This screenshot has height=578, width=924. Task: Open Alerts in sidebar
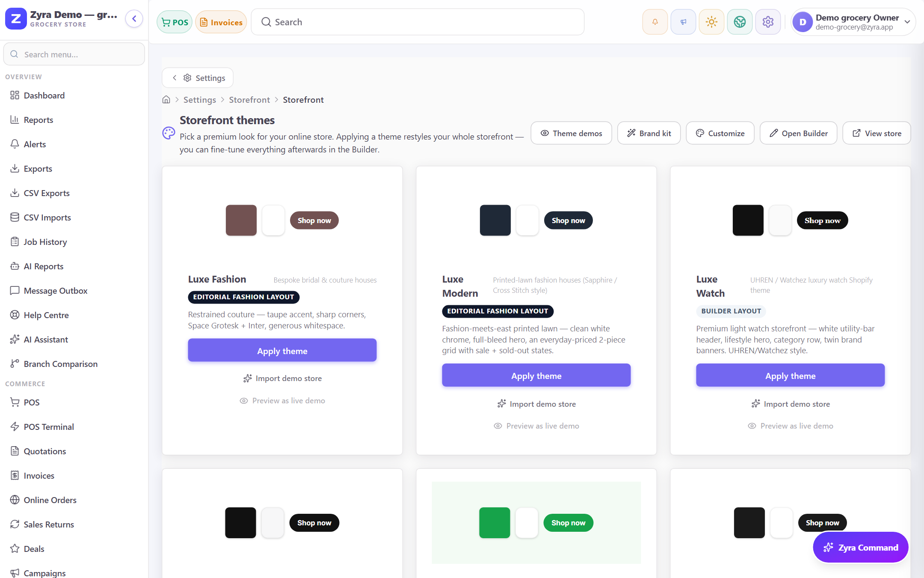click(x=74, y=144)
